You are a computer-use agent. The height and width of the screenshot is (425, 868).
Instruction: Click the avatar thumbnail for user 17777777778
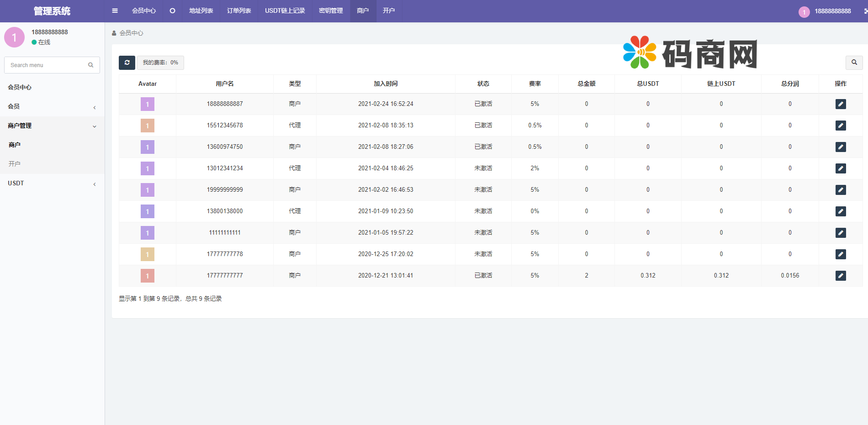148,254
